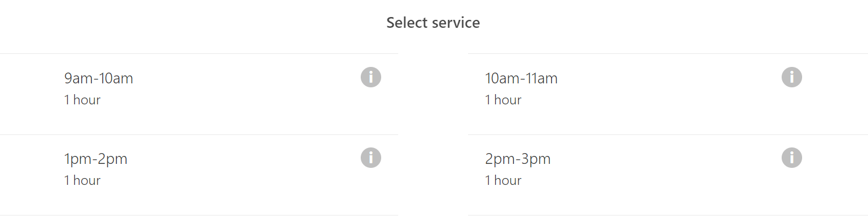Click blank card space between 1pm-2pm and its info icon
This screenshot has width=868, height=224.
[244, 159]
